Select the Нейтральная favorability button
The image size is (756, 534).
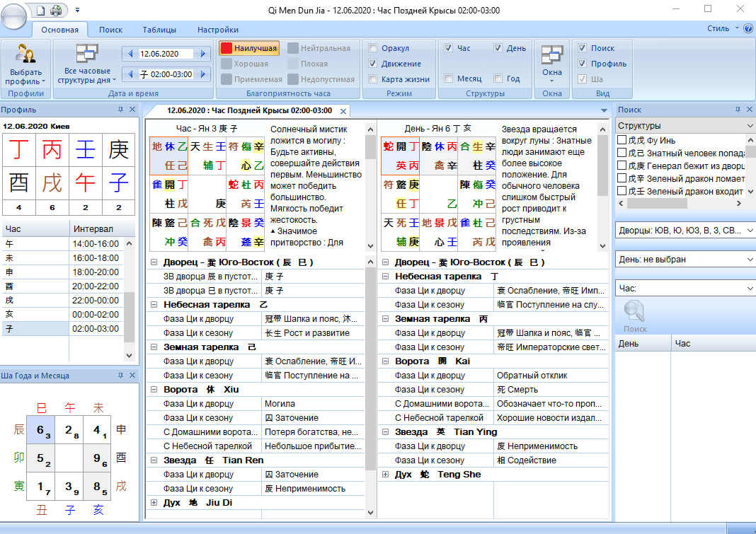point(319,48)
